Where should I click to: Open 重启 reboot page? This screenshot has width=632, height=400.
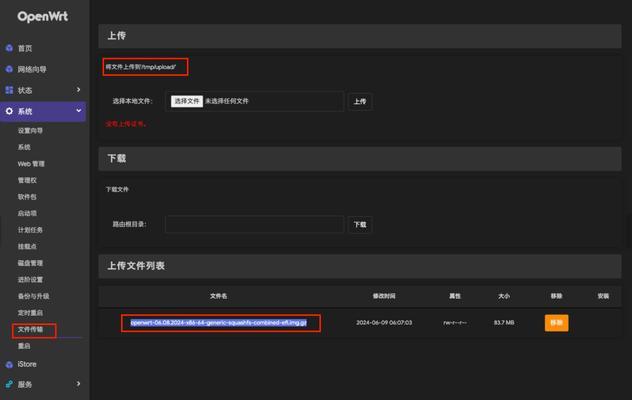[x=24, y=346]
